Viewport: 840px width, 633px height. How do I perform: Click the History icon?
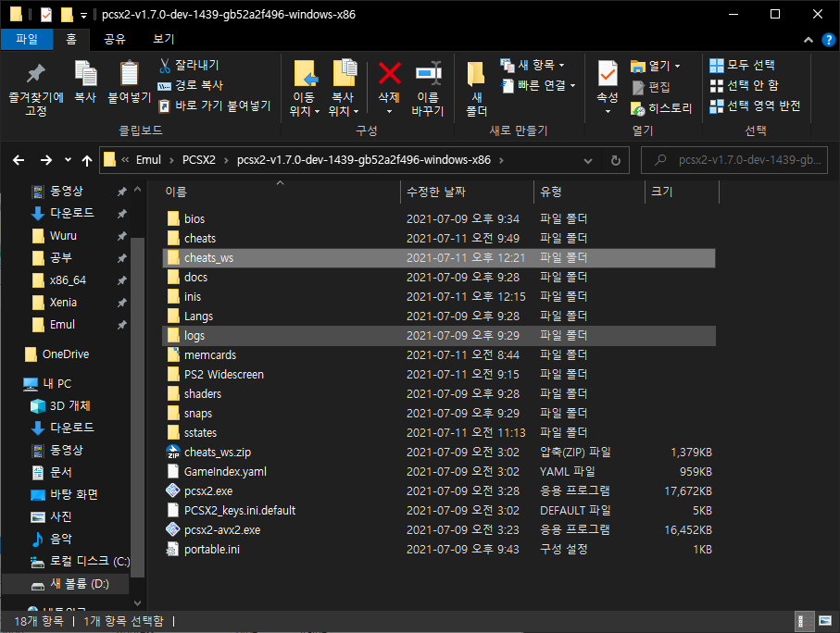pyautogui.click(x=638, y=108)
